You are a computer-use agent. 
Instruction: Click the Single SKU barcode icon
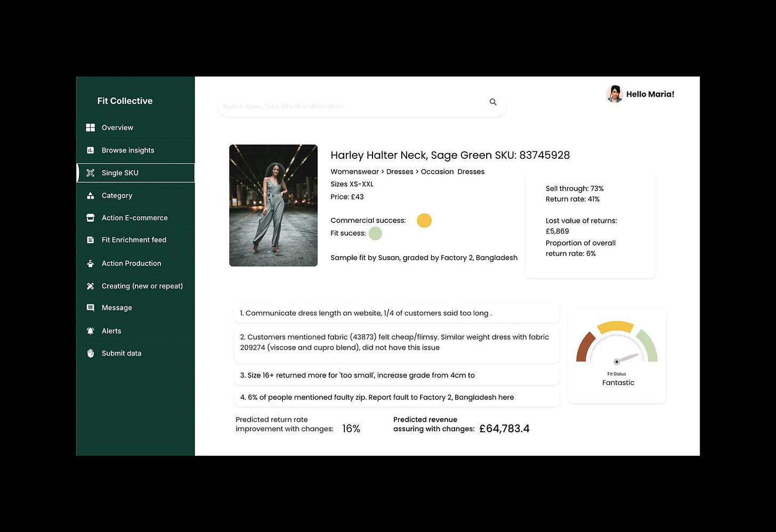(91, 173)
